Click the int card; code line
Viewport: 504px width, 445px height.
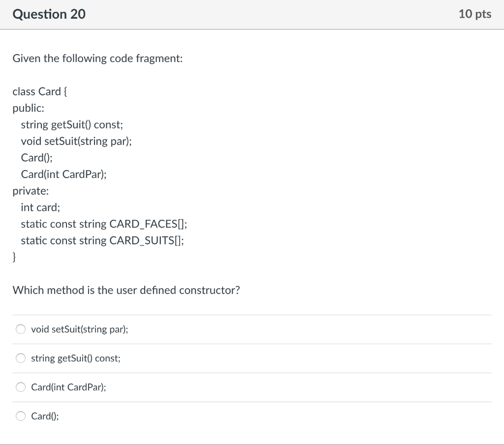40,208
